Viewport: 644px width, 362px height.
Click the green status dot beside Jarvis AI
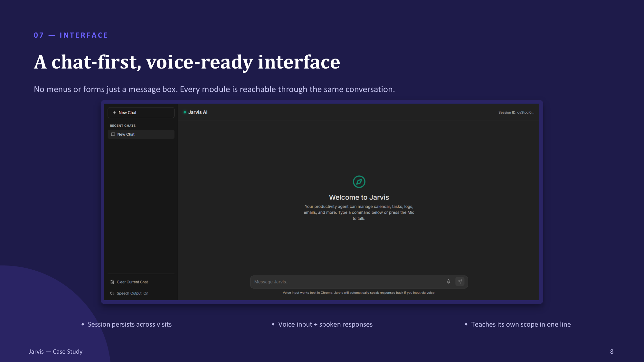[x=185, y=112]
